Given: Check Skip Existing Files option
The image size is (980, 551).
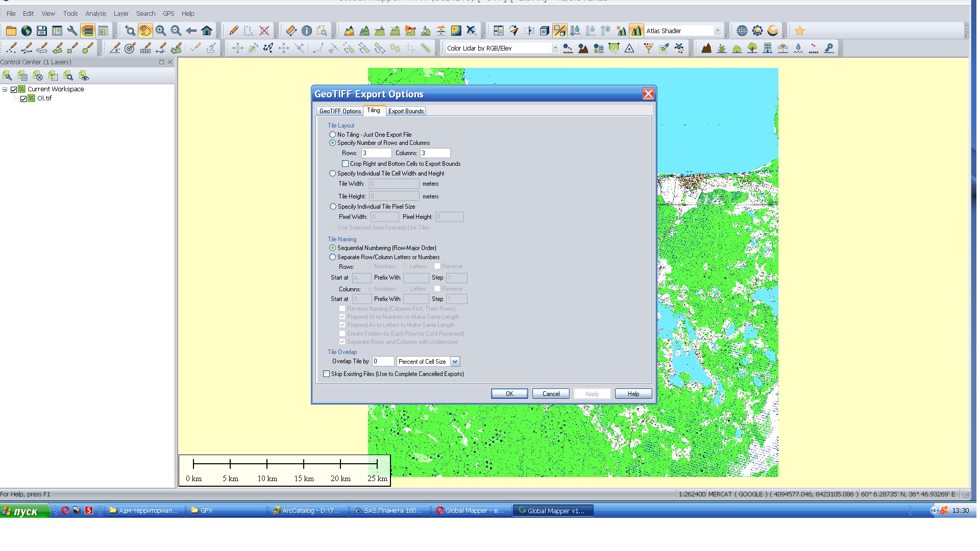Looking at the screenshot, I should [327, 374].
